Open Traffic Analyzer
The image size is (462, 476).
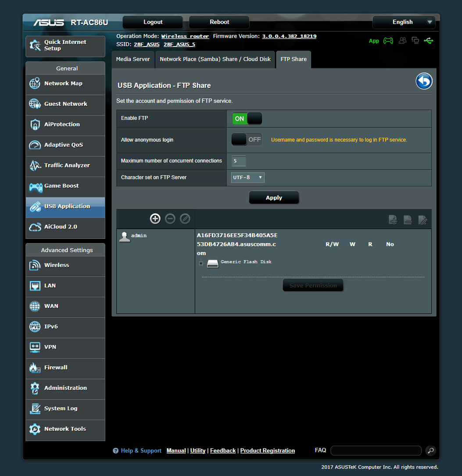coord(65,166)
